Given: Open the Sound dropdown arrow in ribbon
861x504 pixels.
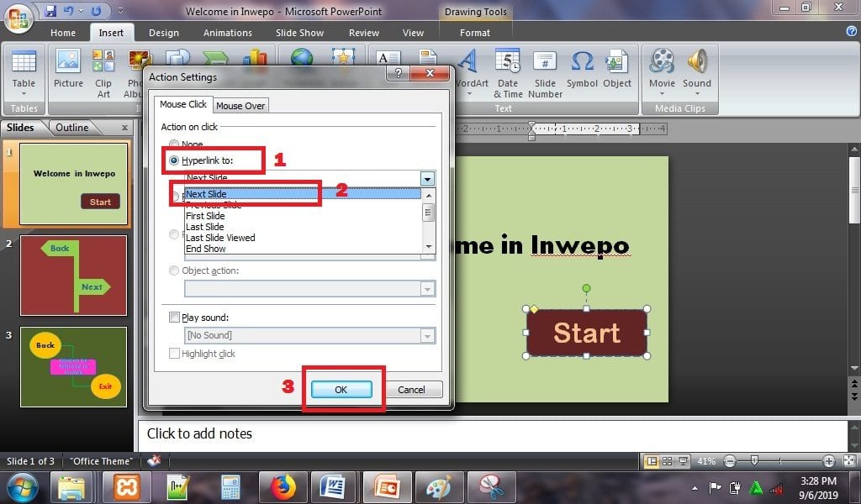Looking at the screenshot, I should coord(697,94).
